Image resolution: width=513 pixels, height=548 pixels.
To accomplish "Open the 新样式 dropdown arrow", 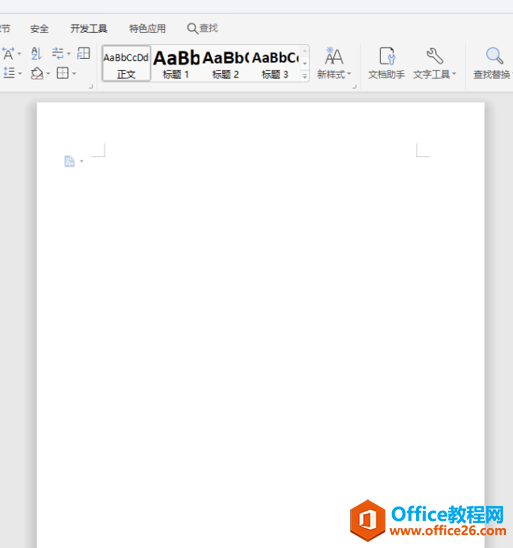I will point(349,74).
